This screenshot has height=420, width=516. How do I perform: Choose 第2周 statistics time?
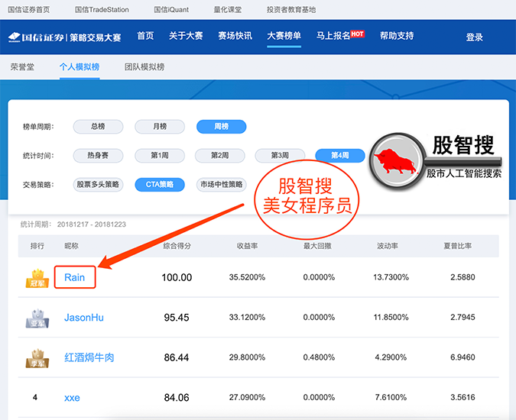220,156
